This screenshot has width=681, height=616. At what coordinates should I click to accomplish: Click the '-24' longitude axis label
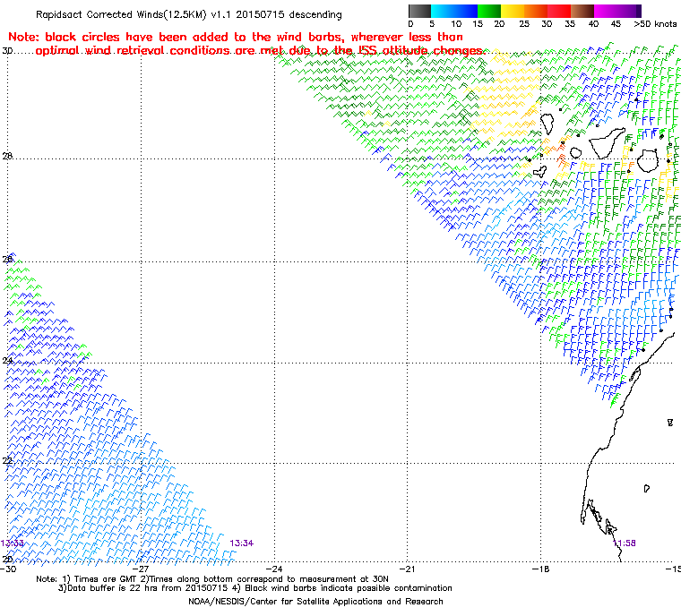point(274,569)
